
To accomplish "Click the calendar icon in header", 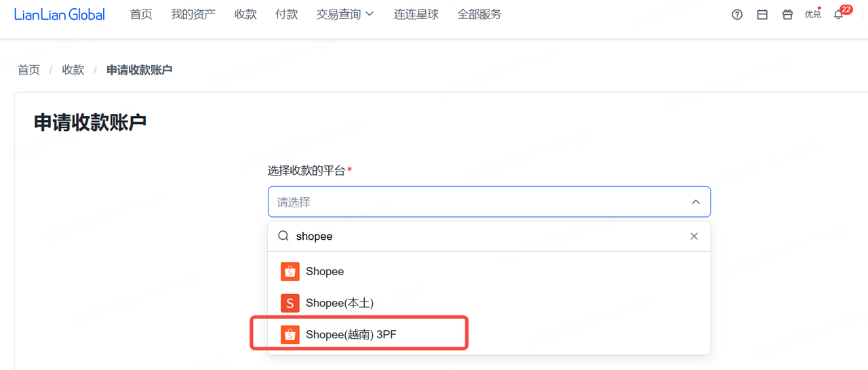I will click(762, 15).
